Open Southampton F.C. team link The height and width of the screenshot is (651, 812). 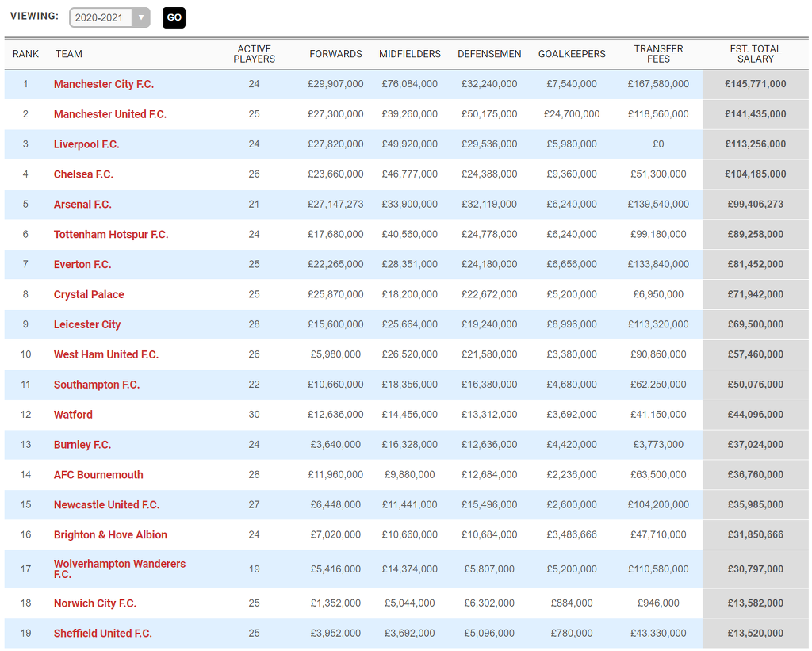97,385
